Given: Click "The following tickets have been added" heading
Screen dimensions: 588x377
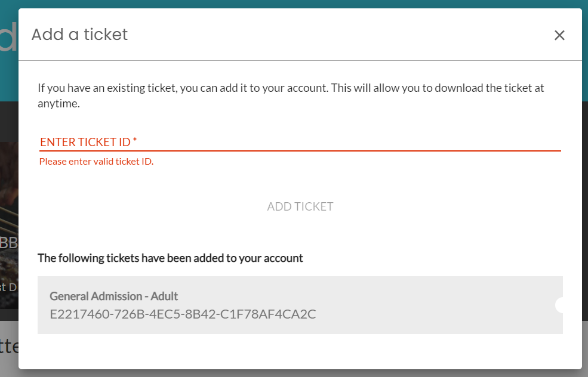Looking at the screenshot, I should pyautogui.click(x=170, y=258).
